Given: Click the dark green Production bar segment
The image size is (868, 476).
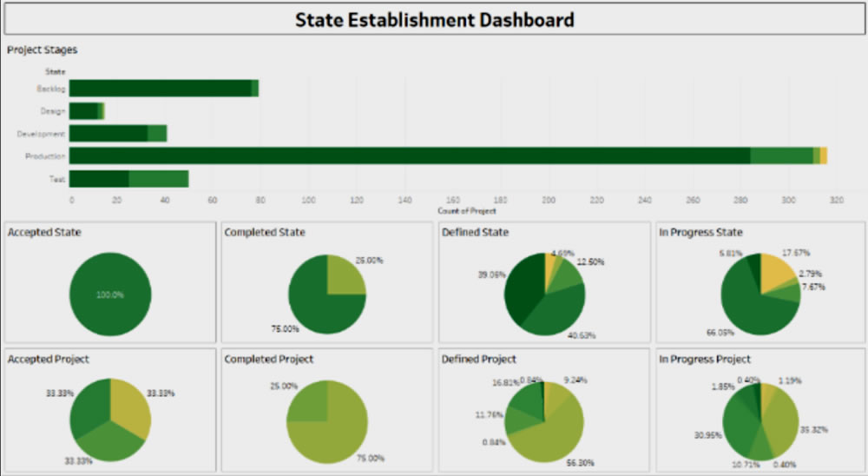Looking at the screenshot, I should coord(408,155).
